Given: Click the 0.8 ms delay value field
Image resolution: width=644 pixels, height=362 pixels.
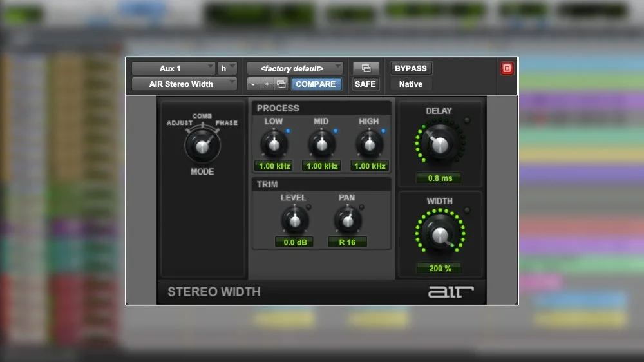Looking at the screenshot, I should click(x=439, y=178).
